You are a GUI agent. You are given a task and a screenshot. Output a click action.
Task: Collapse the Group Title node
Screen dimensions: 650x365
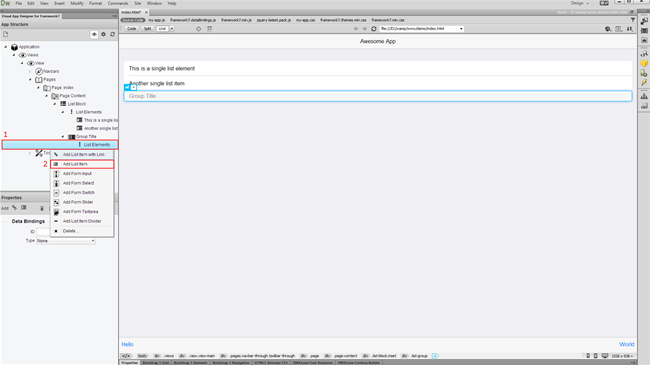63,136
